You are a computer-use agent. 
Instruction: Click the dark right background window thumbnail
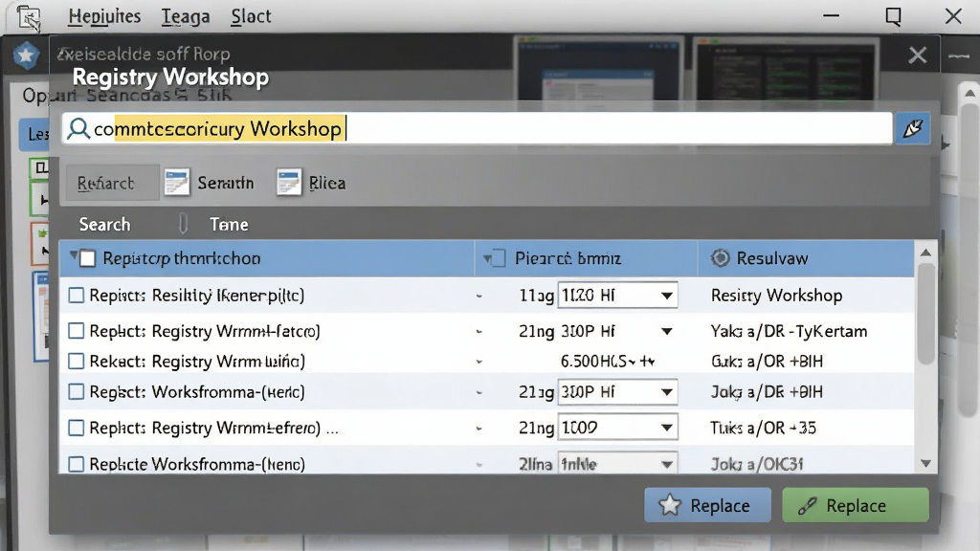click(786, 69)
